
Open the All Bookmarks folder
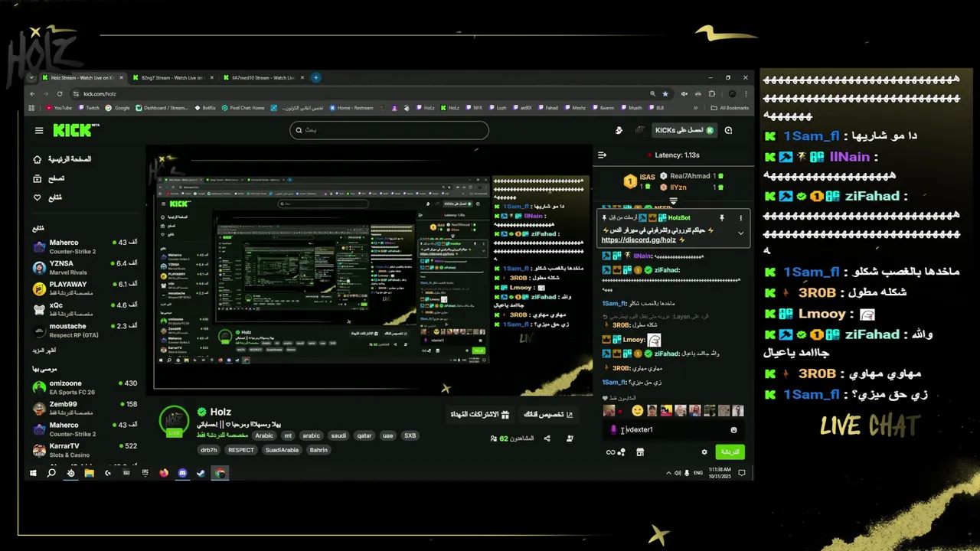(730, 108)
